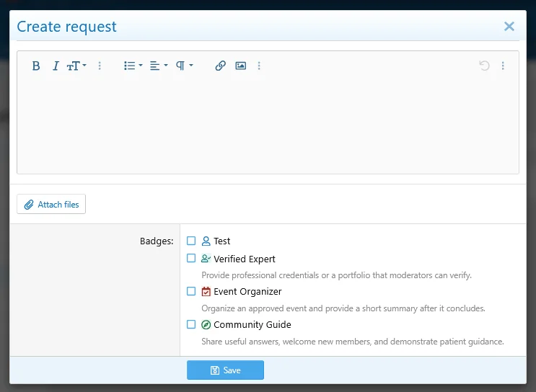Click the 'Organize an approved event' description text
Screen dimensions: 536x392
[x=343, y=308]
